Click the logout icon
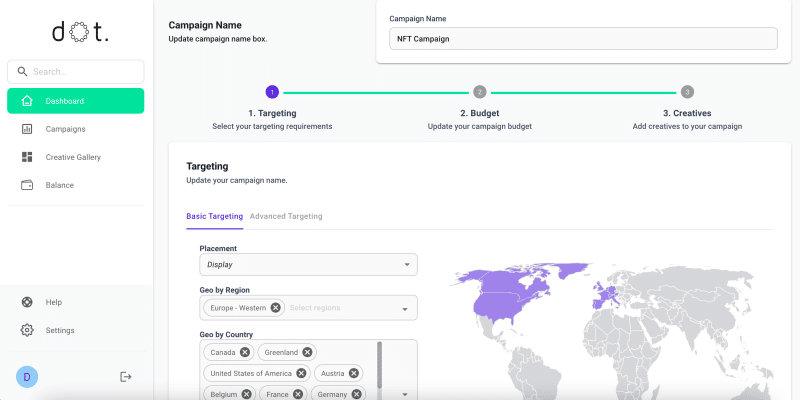Screen dimensions: 800x400 pyautogui.click(x=126, y=377)
